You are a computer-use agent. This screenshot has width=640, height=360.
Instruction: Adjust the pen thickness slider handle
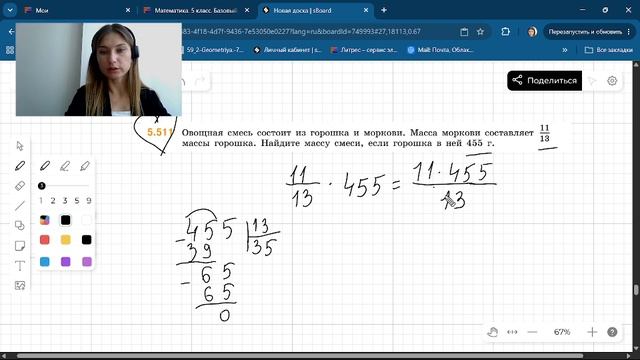tap(41, 186)
